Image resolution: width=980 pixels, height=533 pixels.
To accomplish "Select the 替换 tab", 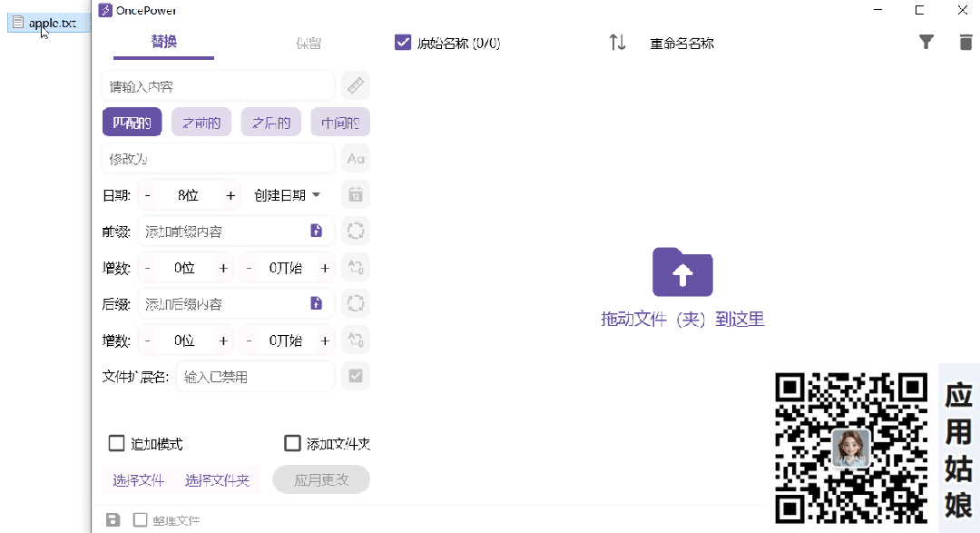I will (x=164, y=42).
